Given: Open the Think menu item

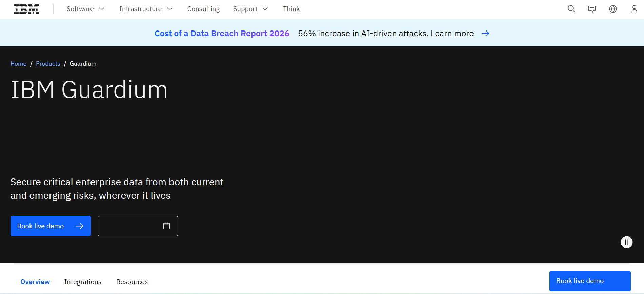Looking at the screenshot, I should point(291,9).
